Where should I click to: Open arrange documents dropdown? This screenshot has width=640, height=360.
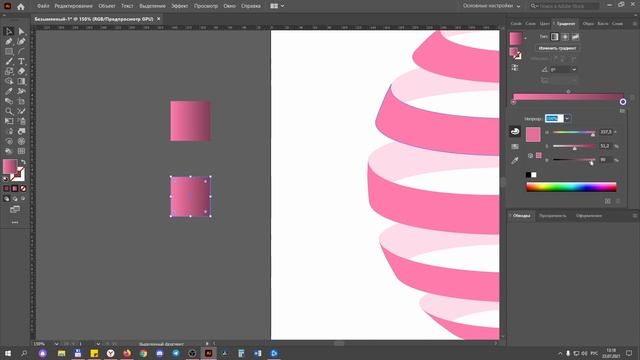coord(277,6)
